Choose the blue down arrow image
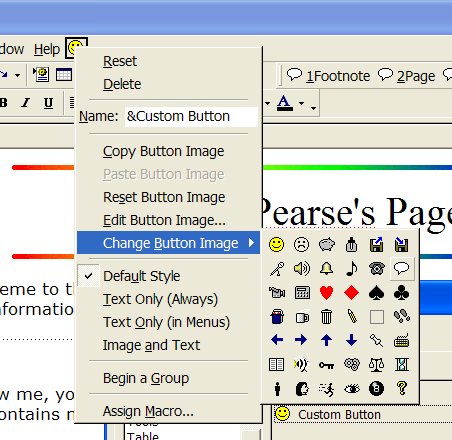This screenshot has height=440, width=452. 351,340
